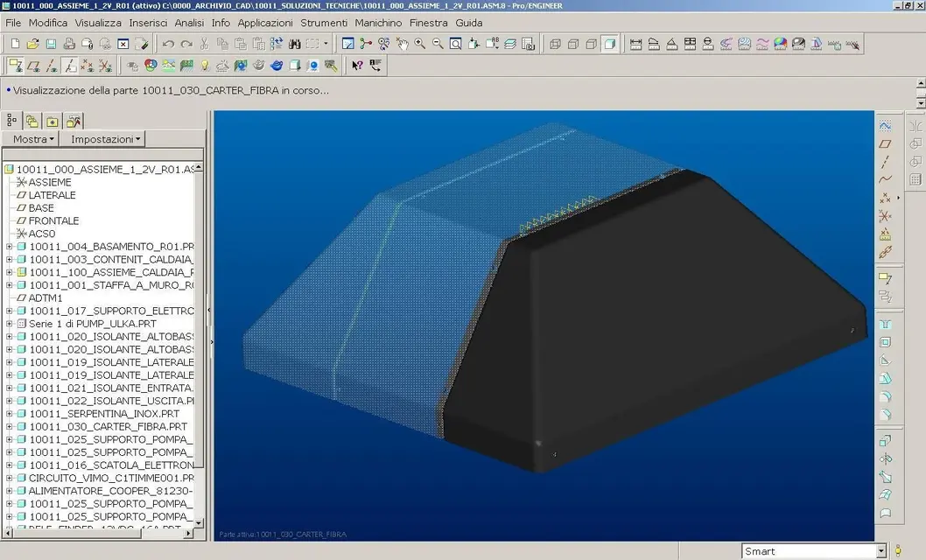Image resolution: width=926 pixels, height=560 pixels.
Task: Open the Mostra dropdown
Action: (31, 139)
